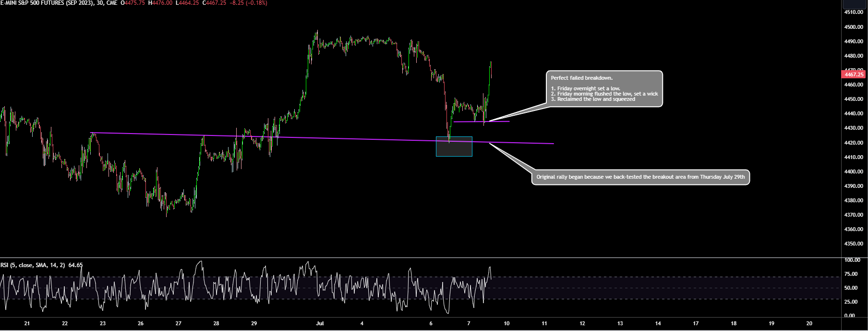Click date 18 on the time axis
Viewport: 868px width, 331px height.
tap(734, 323)
